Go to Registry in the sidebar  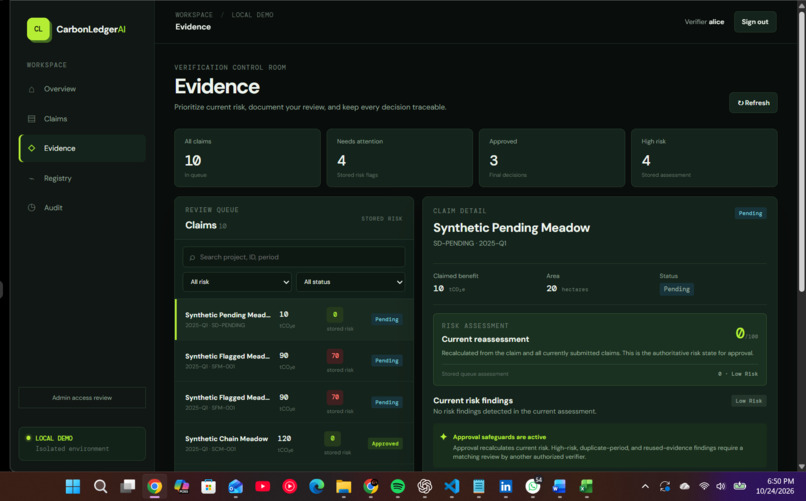[82, 178]
